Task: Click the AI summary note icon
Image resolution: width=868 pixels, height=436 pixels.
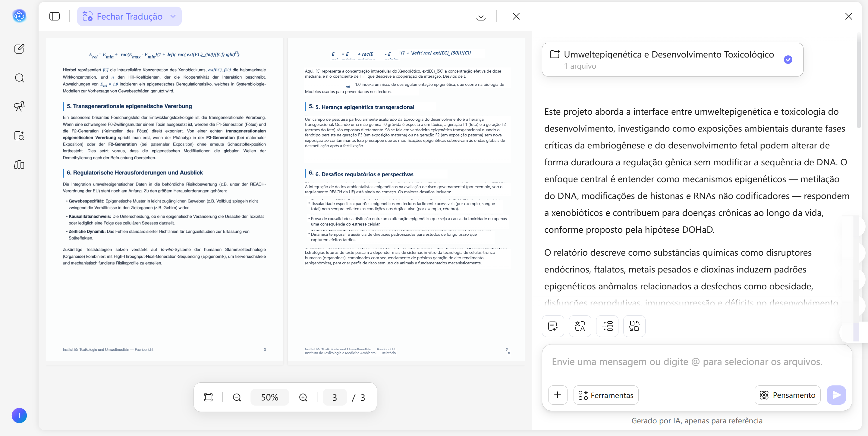Action: [553, 326]
